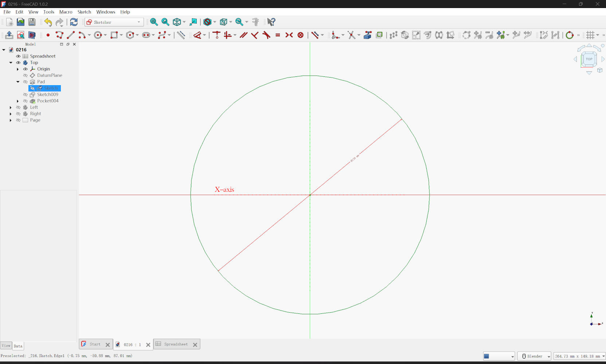
Task: Collapse the 0216 document tree
Action: point(4,50)
